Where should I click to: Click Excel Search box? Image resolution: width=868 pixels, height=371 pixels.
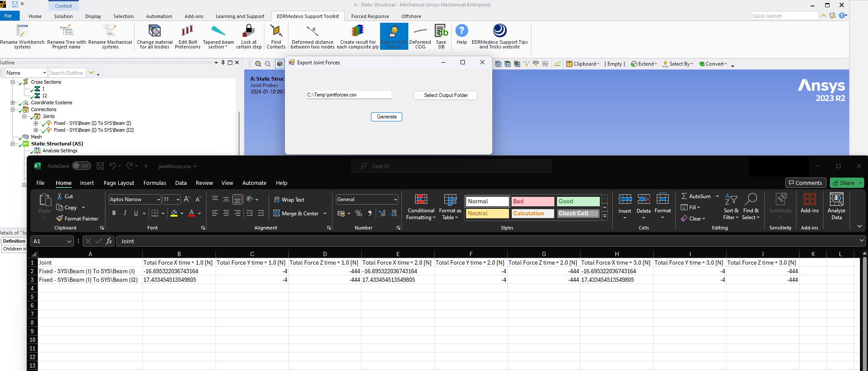(x=451, y=166)
